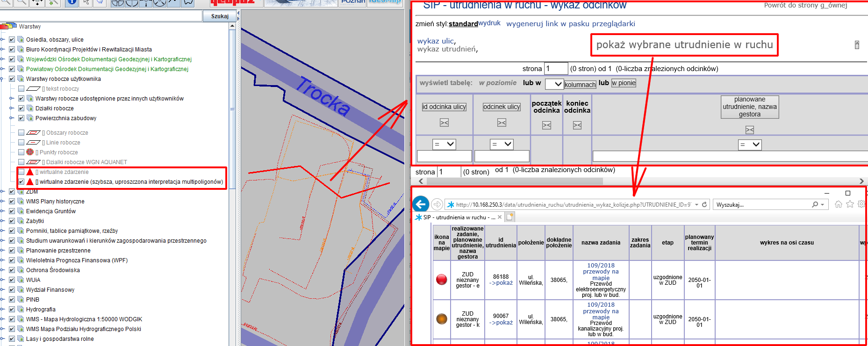Image resolution: width=868 pixels, height=346 pixels.
Task: Open operator dropdown under 'id odcinka ulicy'
Action: click(444, 144)
